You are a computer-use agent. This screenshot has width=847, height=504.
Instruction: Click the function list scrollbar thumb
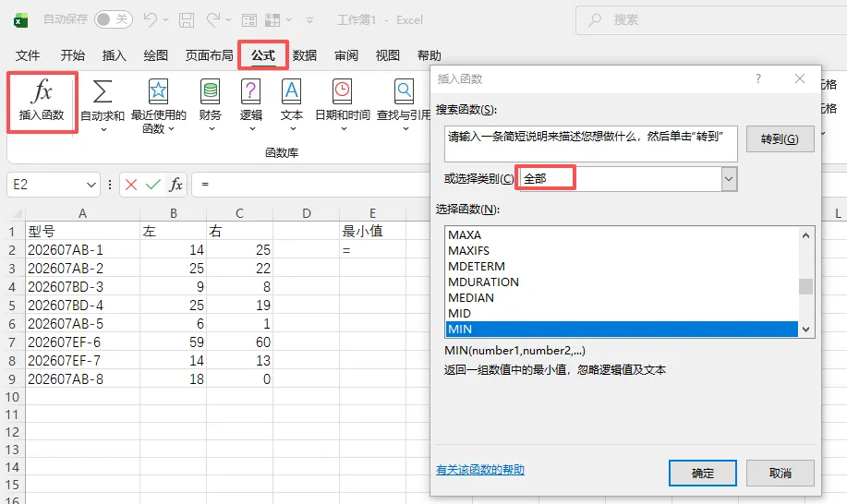click(x=805, y=286)
